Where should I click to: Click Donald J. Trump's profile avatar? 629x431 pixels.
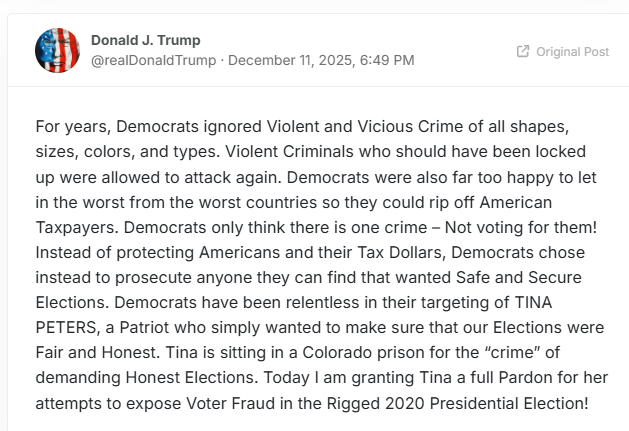pos(57,50)
